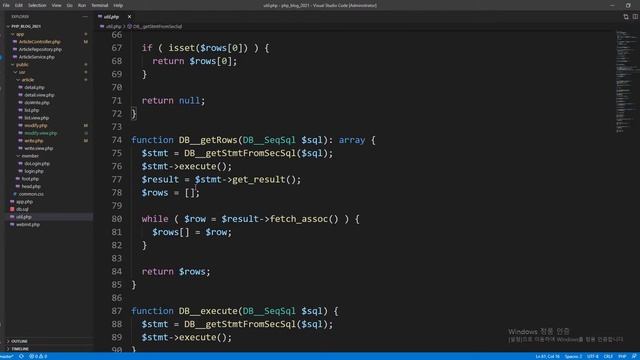Image resolution: width=640 pixels, height=360 pixels.
Task: Open db.sql file
Action: (x=22, y=209)
